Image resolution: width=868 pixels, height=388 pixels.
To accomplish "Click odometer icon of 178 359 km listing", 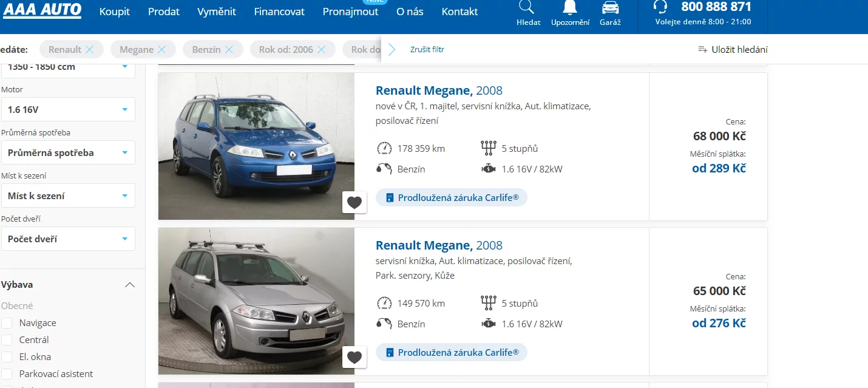I will (x=384, y=148).
